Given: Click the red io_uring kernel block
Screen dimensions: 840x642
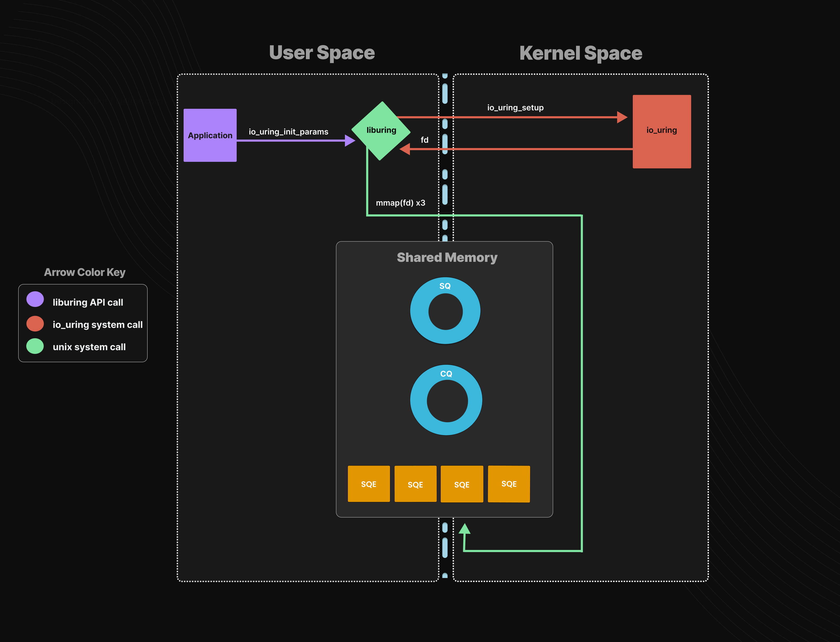Looking at the screenshot, I should [661, 131].
